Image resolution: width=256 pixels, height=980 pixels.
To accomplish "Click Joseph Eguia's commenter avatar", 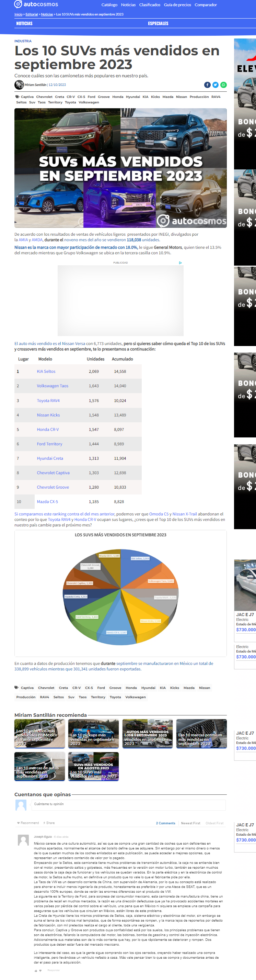I will 24,840.
